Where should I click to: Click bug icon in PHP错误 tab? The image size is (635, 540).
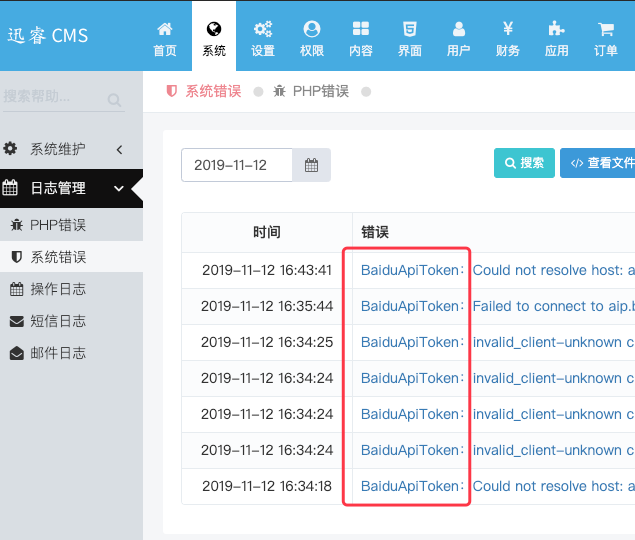coord(279,91)
